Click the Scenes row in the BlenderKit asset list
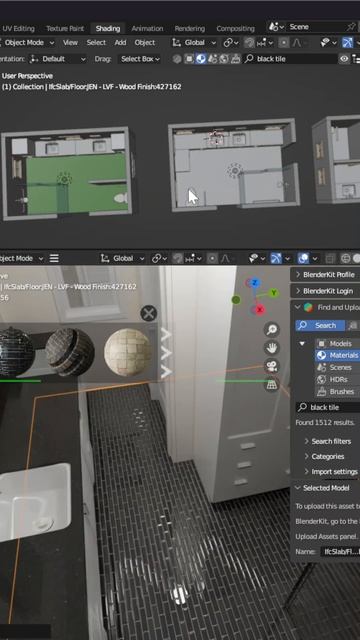Viewport: 360px width, 640px height. tap(337, 367)
